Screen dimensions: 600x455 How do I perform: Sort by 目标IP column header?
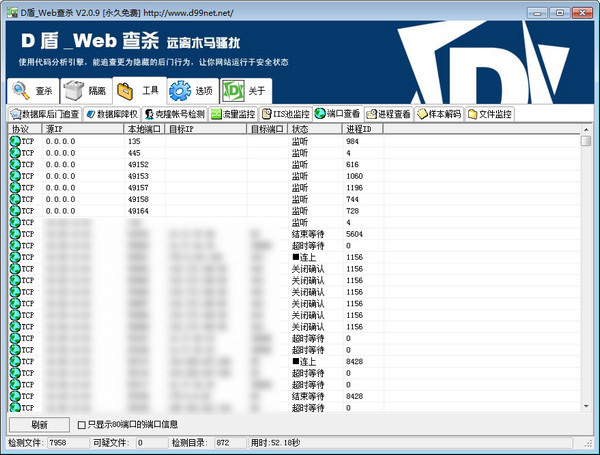coord(206,129)
